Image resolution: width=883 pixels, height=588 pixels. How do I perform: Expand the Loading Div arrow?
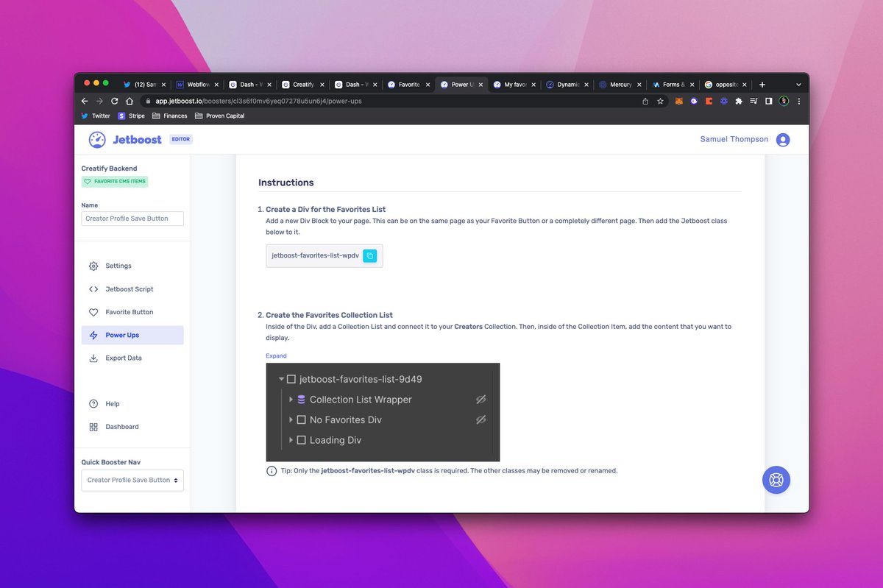click(x=291, y=440)
